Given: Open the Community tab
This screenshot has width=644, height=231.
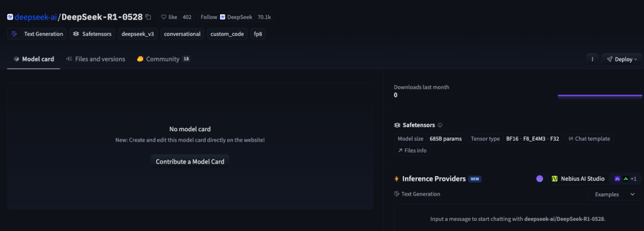Looking at the screenshot, I should point(163,59).
